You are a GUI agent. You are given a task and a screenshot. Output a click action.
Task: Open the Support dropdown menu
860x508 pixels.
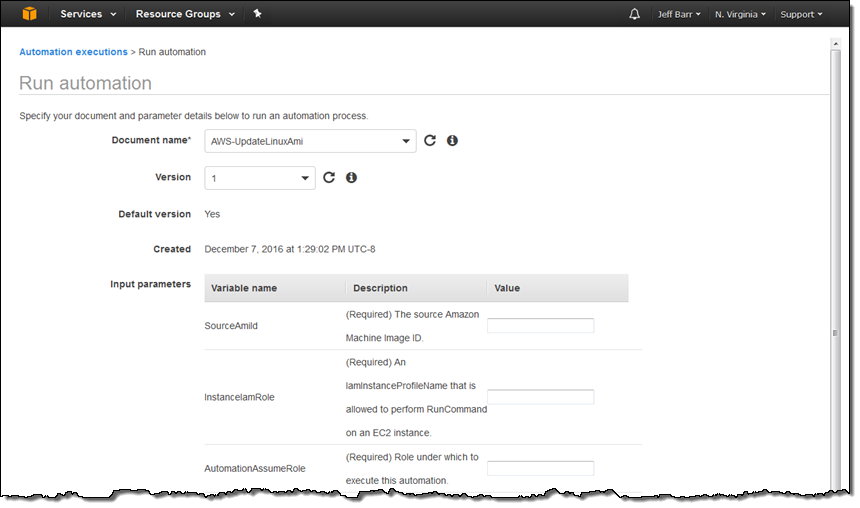tap(801, 14)
